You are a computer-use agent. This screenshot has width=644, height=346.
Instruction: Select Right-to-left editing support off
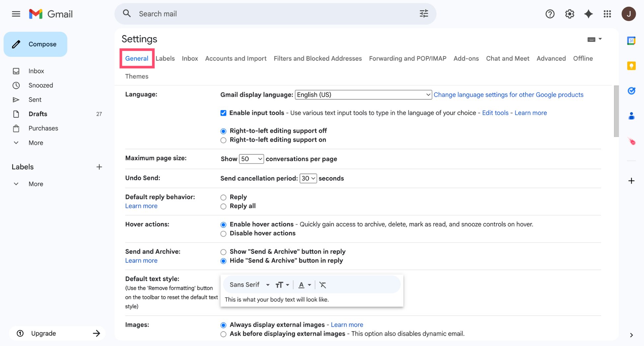[223, 131]
